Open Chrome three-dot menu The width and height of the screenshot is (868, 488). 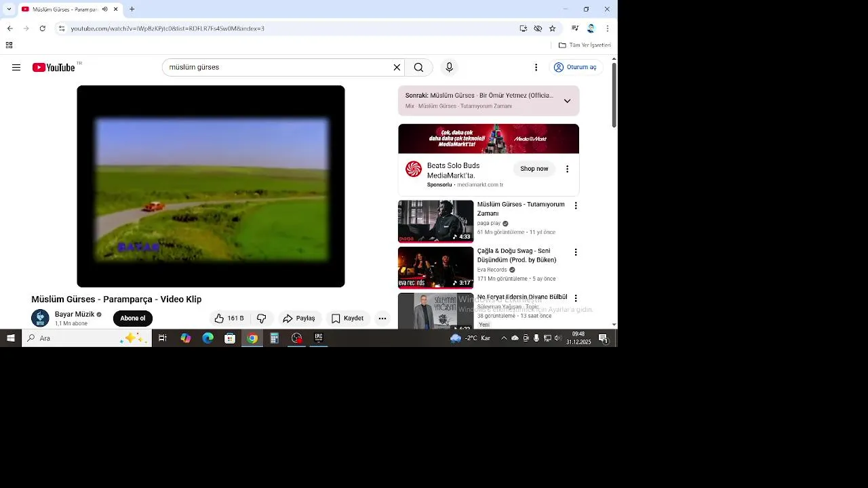[x=608, y=28]
